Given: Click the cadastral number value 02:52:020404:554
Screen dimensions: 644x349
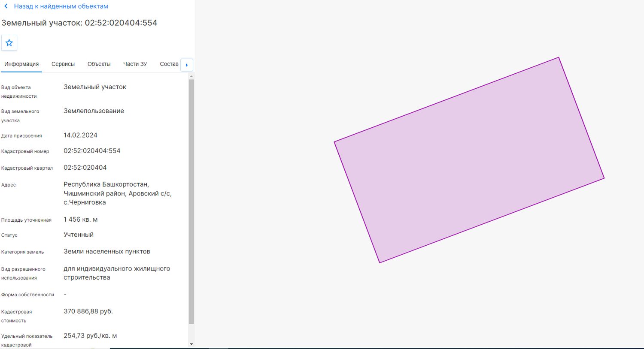Looking at the screenshot, I should 92,151.
